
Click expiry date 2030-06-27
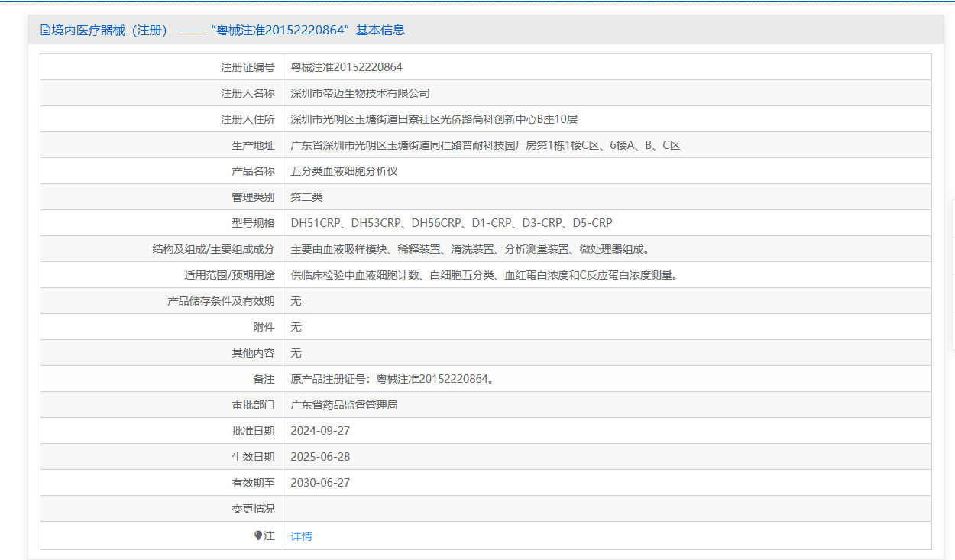[x=320, y=483]
